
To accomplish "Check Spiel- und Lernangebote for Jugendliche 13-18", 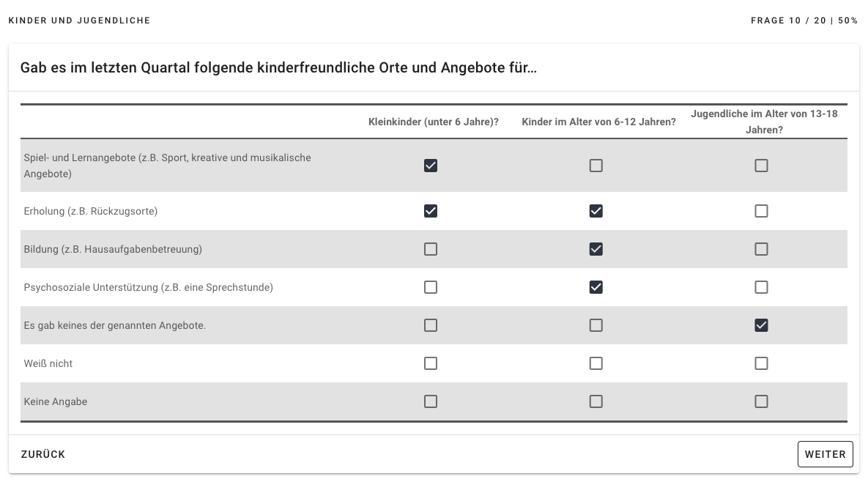I will coord(761,166).
